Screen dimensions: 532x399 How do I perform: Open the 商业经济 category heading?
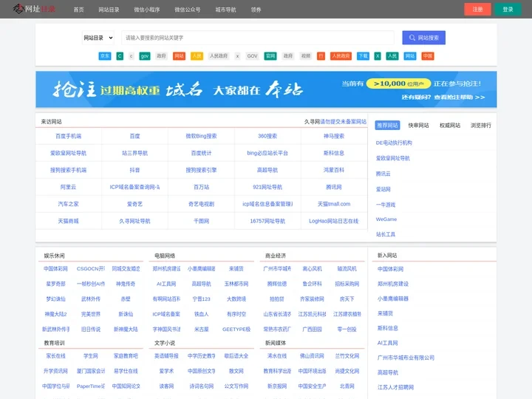point(276,256)
